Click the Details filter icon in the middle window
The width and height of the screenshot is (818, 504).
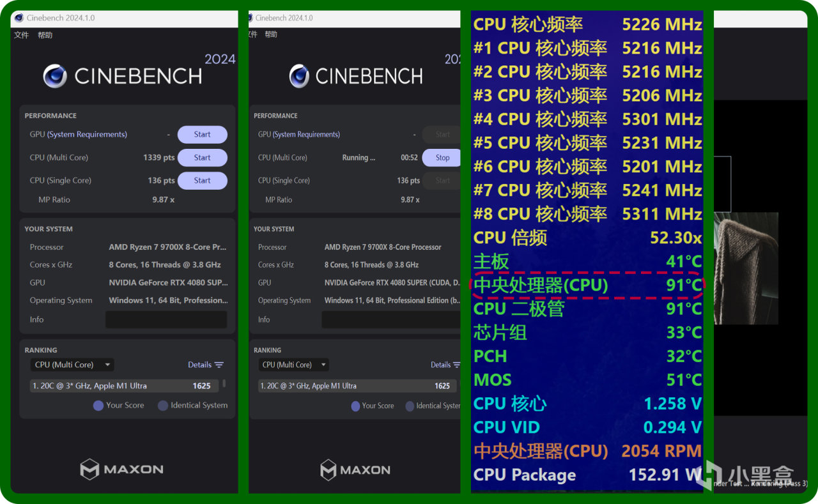pyautogui.click(x=456, y=365)
